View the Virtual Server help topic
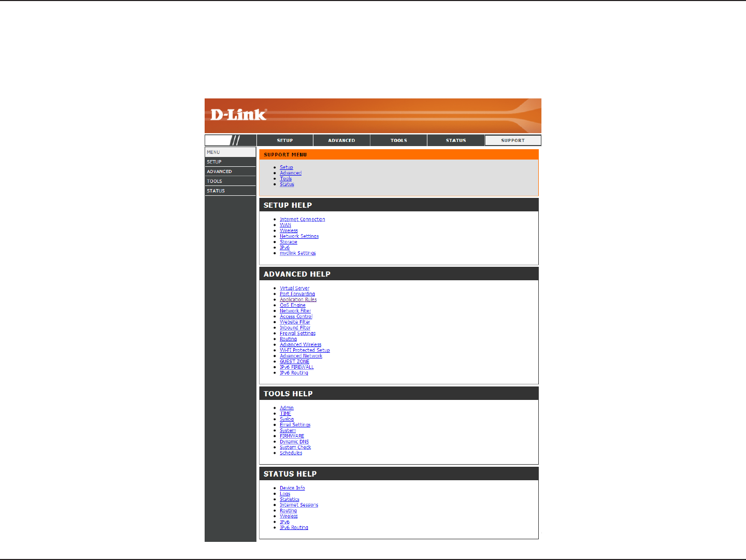The width and height of the screenshot is (746, 560). [295, 289]
